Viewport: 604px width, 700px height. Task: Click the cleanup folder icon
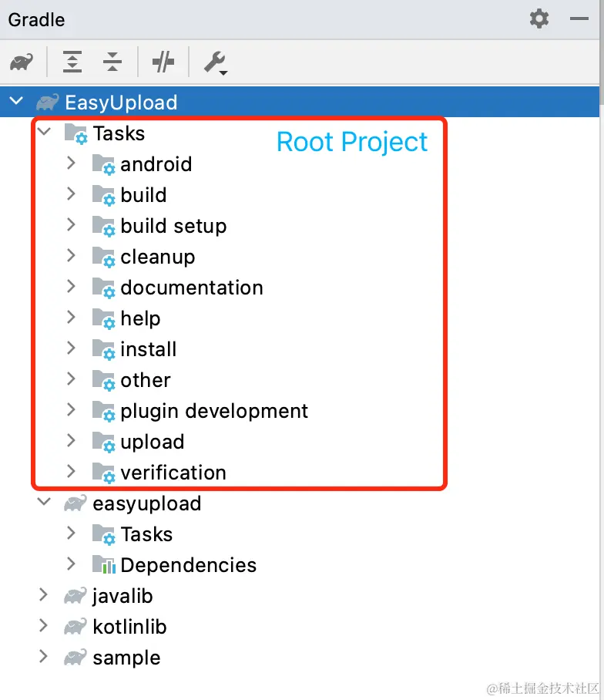point(103,257)
